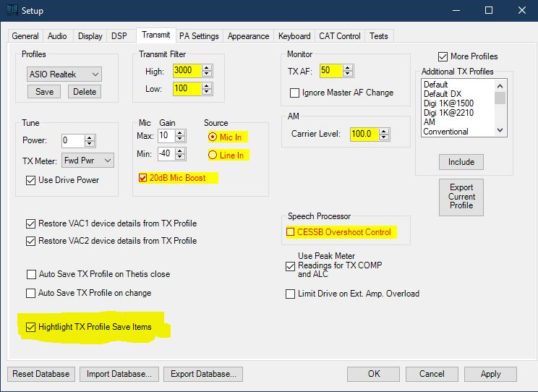
Task: Enable the CESSB Overshoot Control checkbox
Action: pyautogui.click(x=291, y=232)
